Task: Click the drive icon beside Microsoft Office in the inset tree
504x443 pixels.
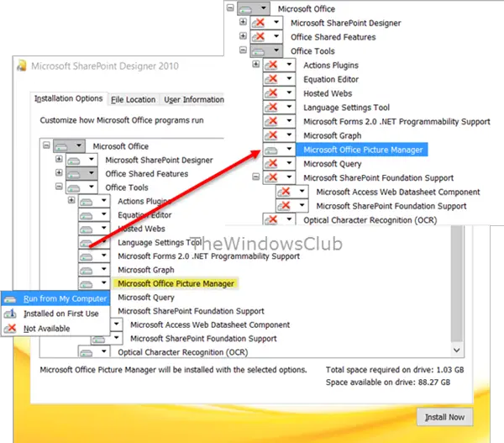Action: (x=245, y=9)
